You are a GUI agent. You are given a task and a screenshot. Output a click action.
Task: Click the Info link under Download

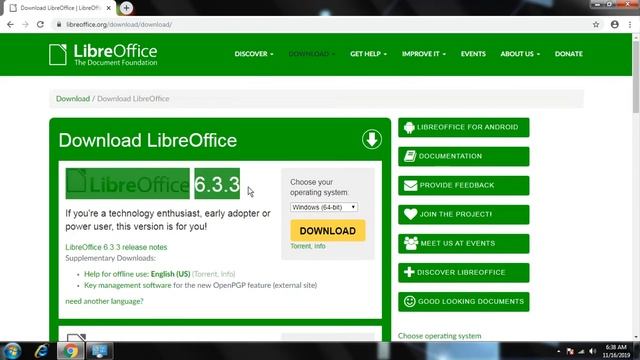tap(320, 246)
